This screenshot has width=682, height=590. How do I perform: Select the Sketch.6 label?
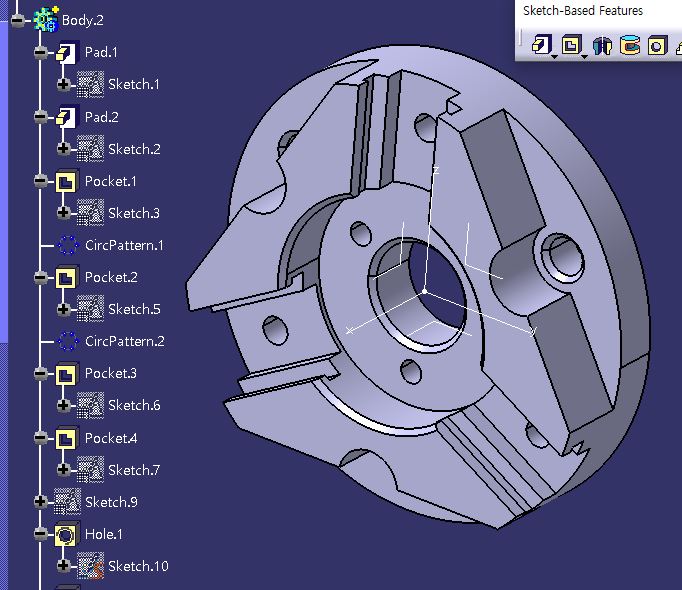tap(134, 406)
